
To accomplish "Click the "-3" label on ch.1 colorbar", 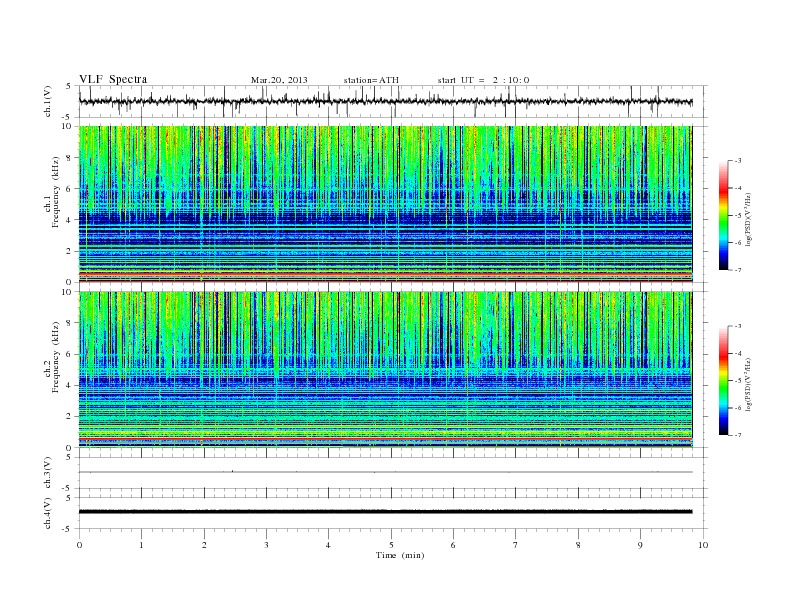I will [737, 161].
